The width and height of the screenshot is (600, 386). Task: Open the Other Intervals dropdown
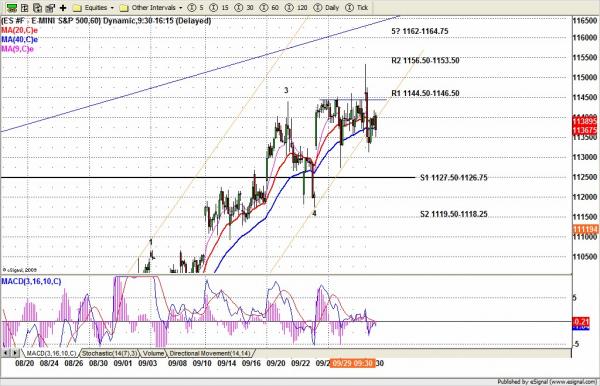pos(151,7)
